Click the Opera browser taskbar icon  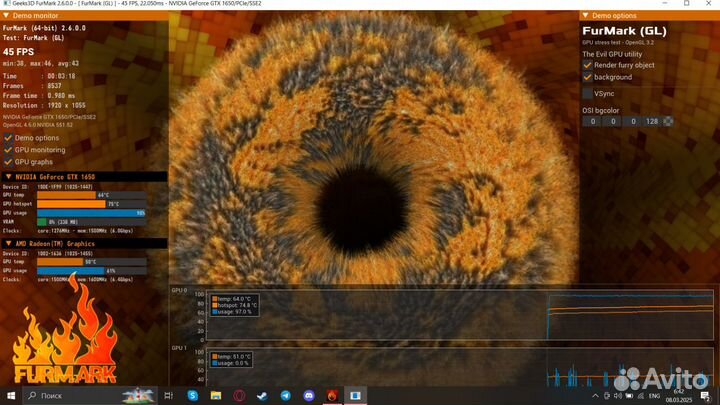(238, 396)
